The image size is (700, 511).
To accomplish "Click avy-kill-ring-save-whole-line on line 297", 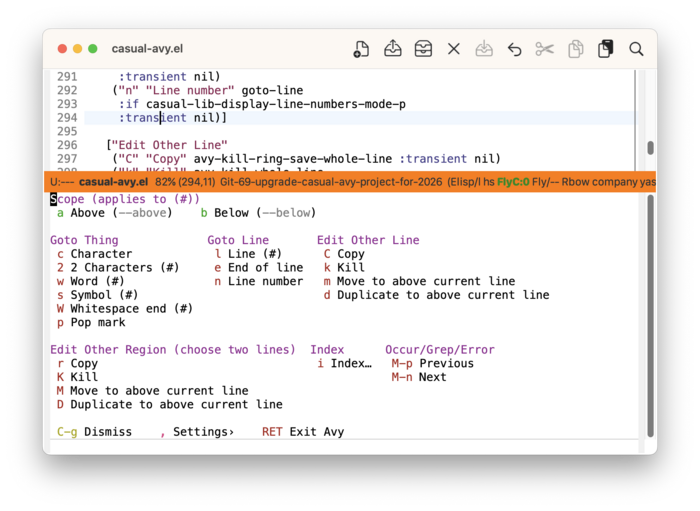I will (x=293, y=159).
